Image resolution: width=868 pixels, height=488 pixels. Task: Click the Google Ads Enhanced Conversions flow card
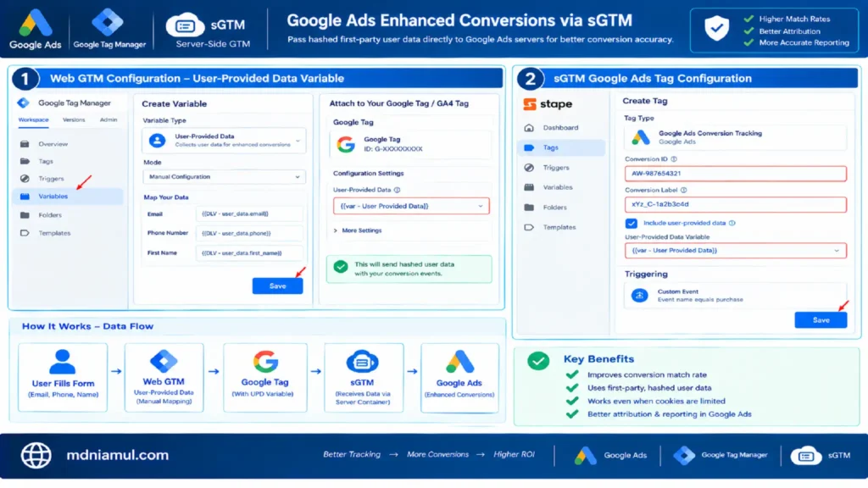coord(459,377)
